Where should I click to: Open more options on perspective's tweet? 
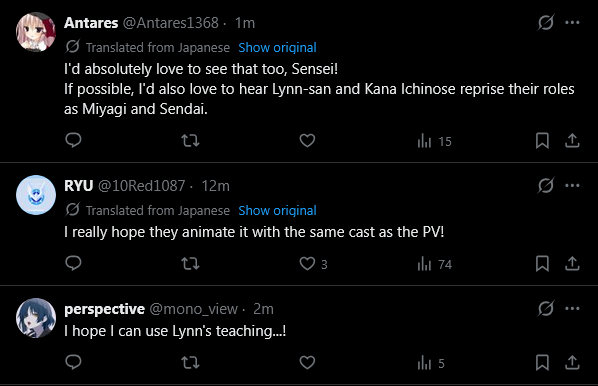572,308
